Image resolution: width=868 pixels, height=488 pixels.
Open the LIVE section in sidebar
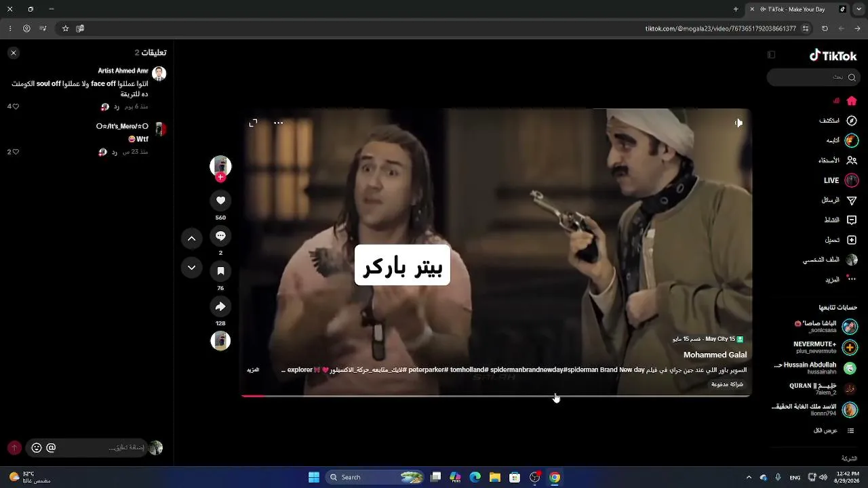840,180
